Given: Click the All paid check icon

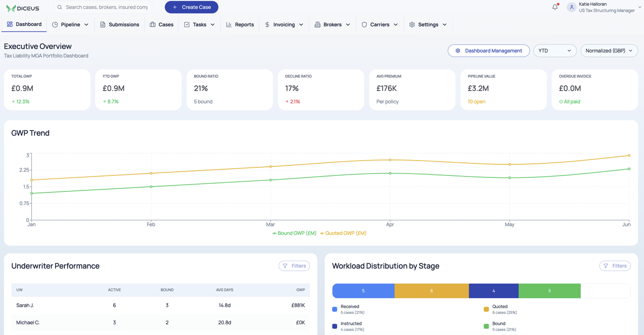Looking at the screenshot, I should (561, 102).
